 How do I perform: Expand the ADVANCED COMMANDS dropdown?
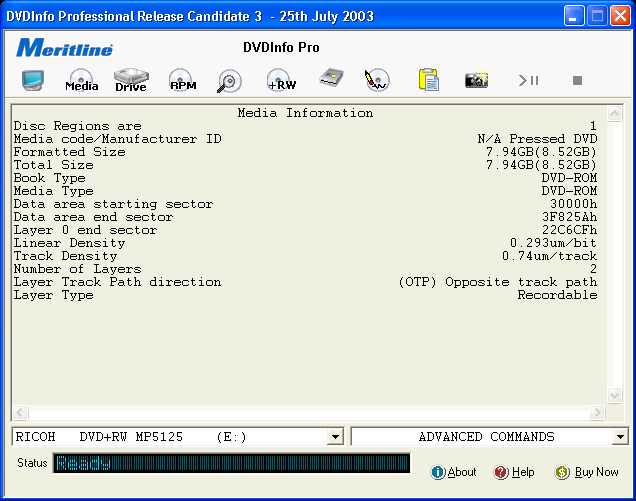(620, 437)
